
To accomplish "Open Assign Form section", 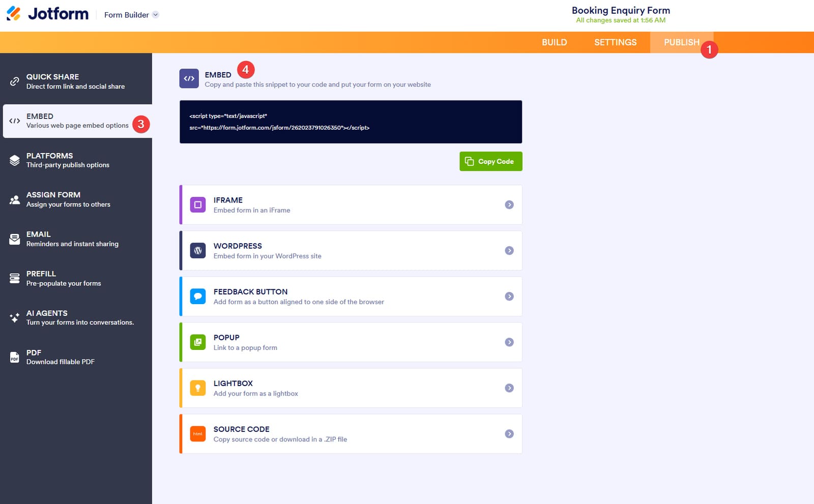I will pos(76,199).
